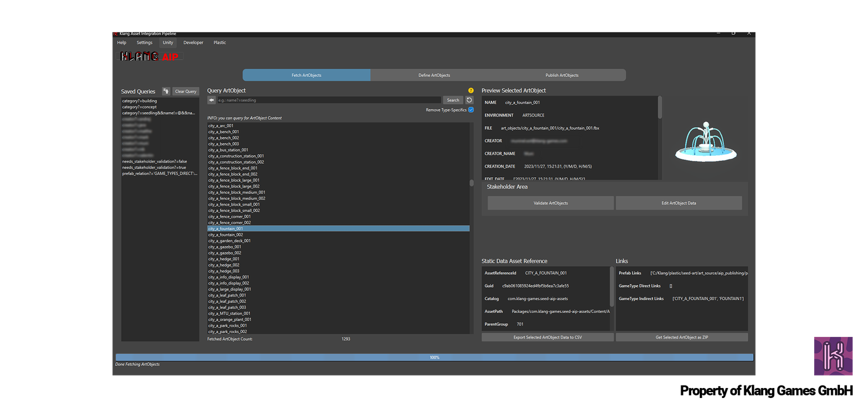The image size is (868, 412).
Task: Open the Developer menu
Action: [193, 43]
